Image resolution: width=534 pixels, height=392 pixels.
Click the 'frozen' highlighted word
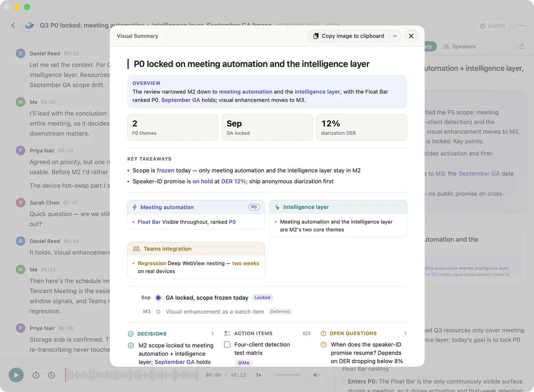click(166, 170)
